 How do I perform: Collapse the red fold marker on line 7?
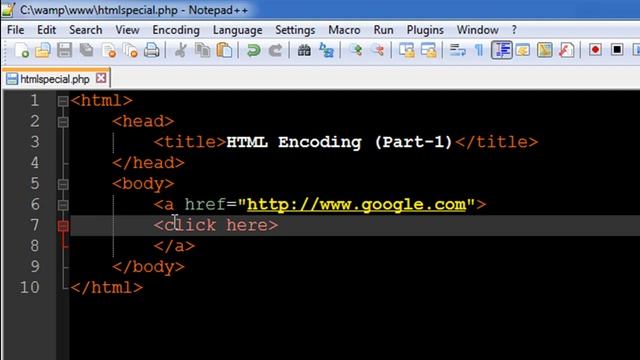(63, 226)
